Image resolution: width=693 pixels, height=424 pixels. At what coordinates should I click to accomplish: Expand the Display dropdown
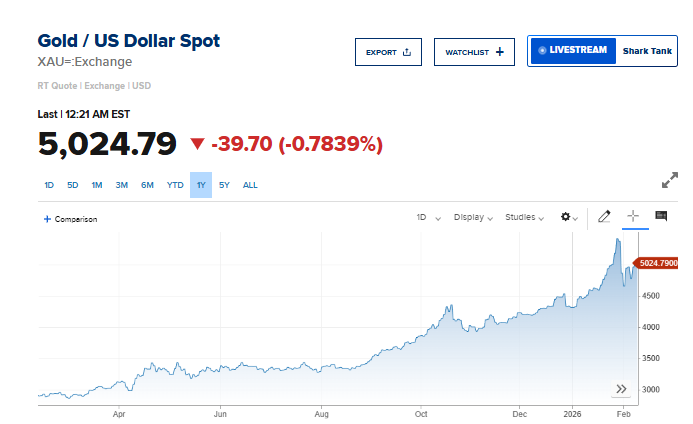473,217
